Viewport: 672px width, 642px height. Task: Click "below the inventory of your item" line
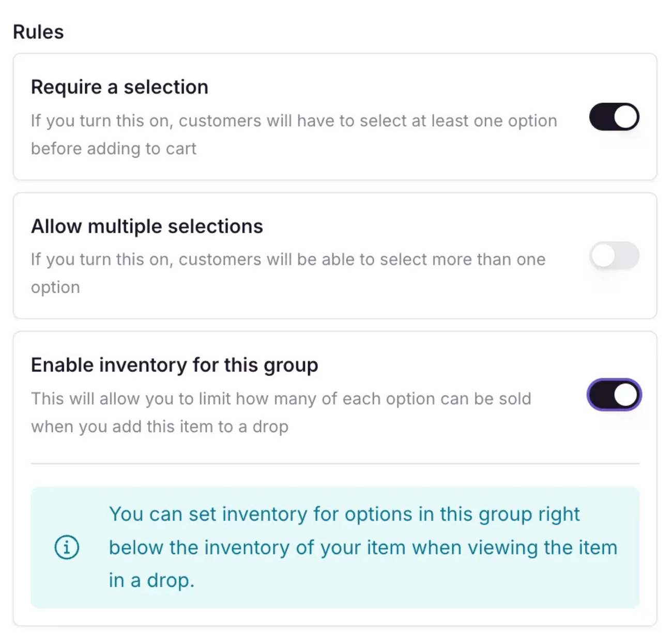363,547
